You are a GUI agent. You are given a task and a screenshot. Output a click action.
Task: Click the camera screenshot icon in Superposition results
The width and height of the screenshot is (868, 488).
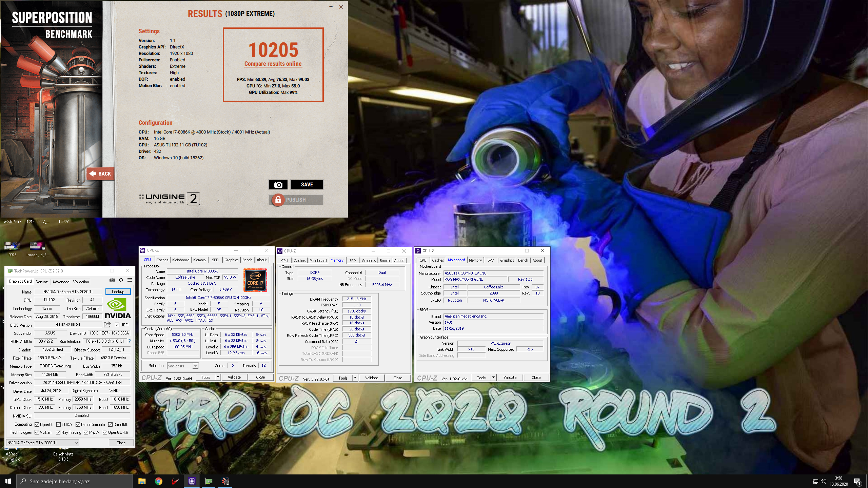pyautogui.click(x=278, y=184)
